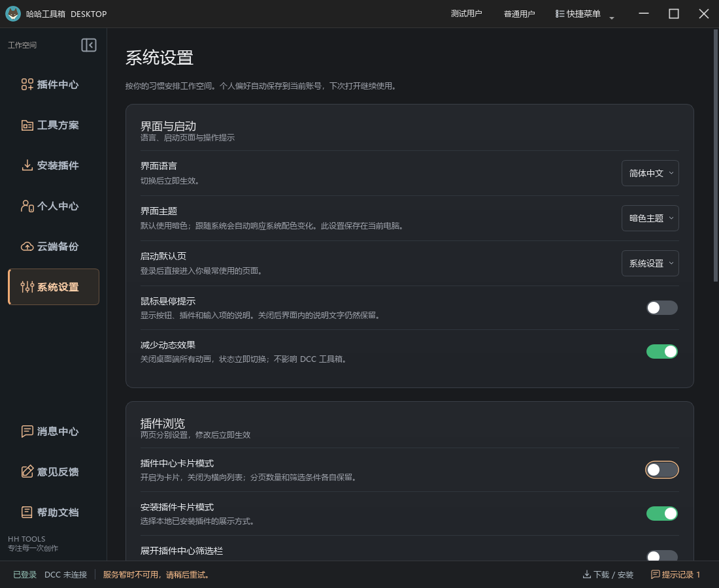
Task: Click the 系统设置 sliders icon
Action: click(27, 287)
